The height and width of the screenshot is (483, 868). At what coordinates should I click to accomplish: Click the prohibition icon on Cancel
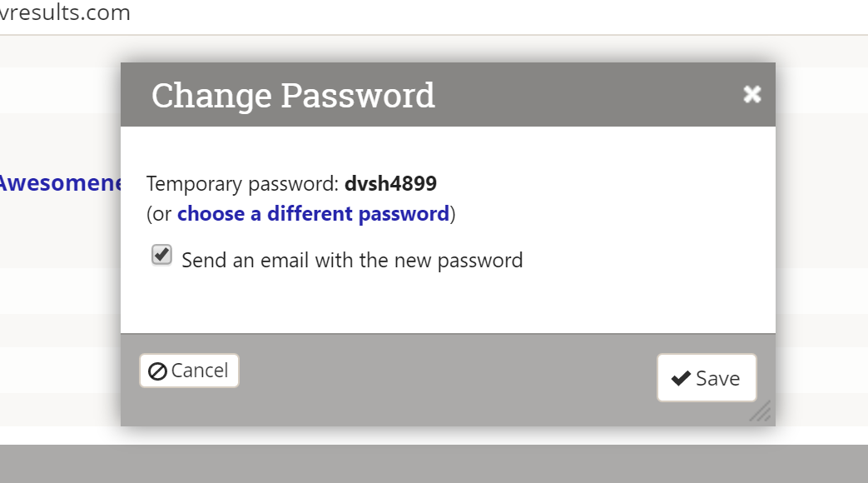coord(157,371)
